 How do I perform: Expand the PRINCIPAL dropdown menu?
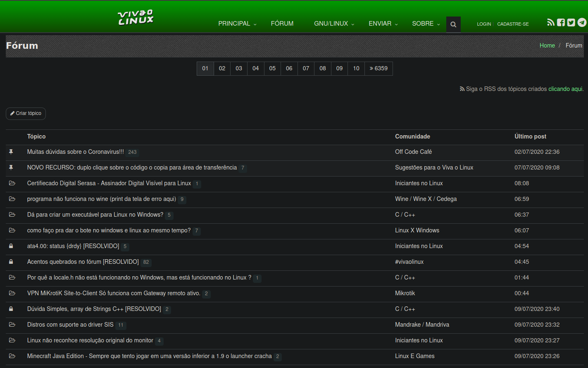237,24
